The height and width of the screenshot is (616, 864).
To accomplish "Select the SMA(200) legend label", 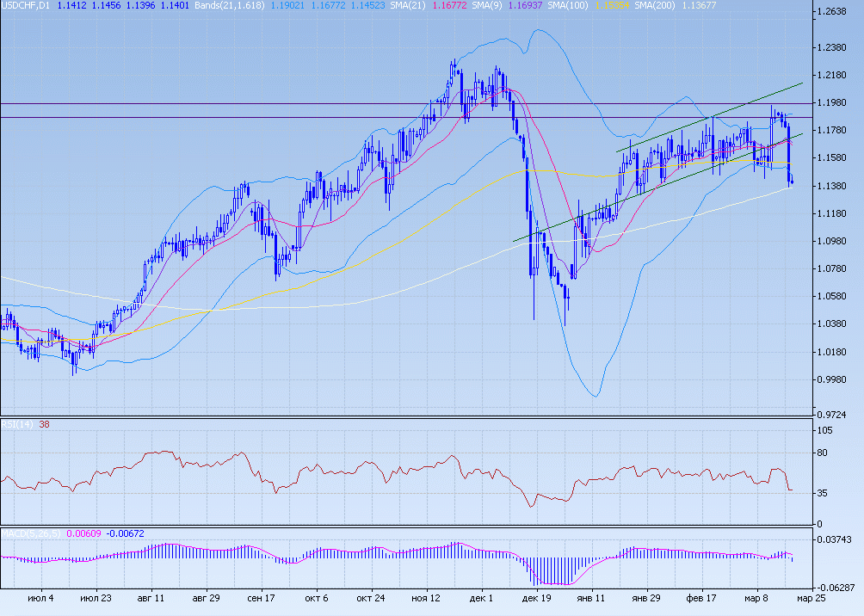I will tap(654, 5).
